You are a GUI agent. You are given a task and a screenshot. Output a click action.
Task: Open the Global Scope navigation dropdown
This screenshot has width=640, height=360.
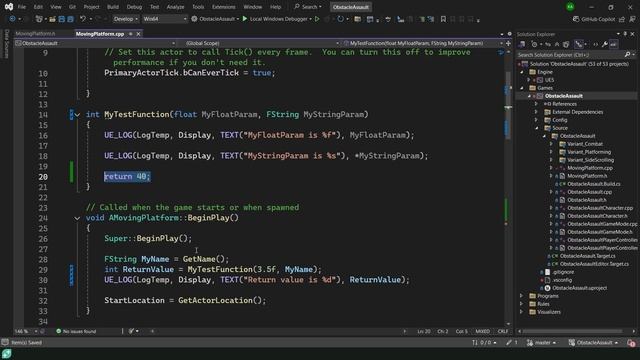(262, 43)
